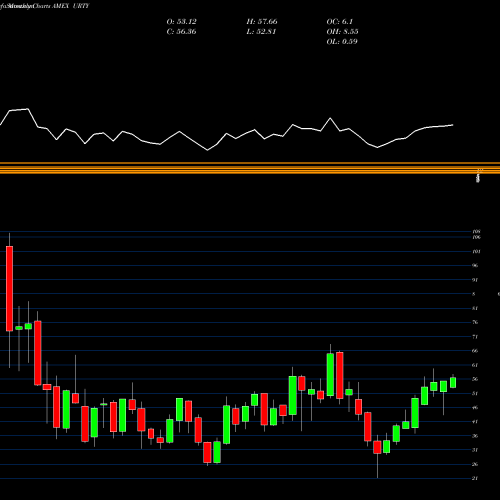Image resolution: width=500 pixels, height=500 pixels.
Task: Select the close value C: 56.36
Action: [181, 32]
